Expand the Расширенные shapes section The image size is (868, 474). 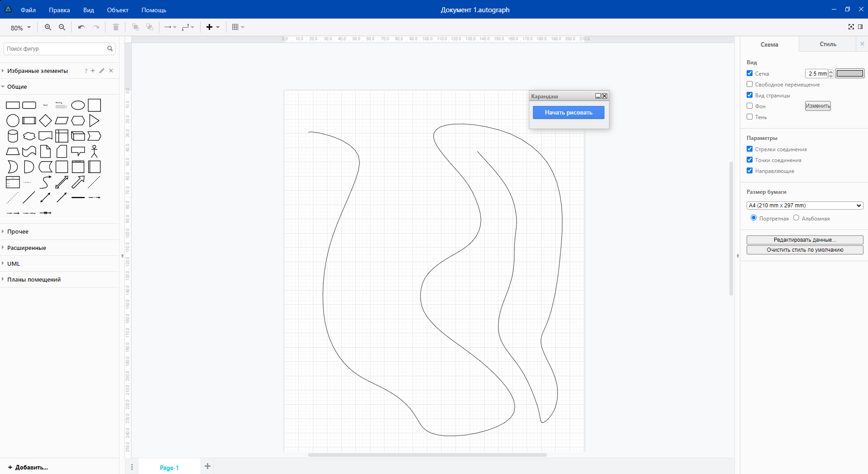(x=60, y=248)
